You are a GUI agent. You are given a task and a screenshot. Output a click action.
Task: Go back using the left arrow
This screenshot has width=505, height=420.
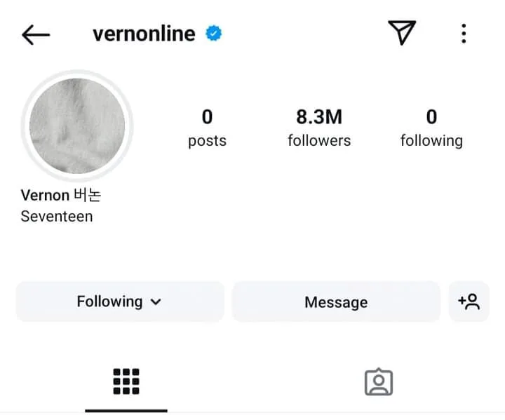click(x=36, y=34)
